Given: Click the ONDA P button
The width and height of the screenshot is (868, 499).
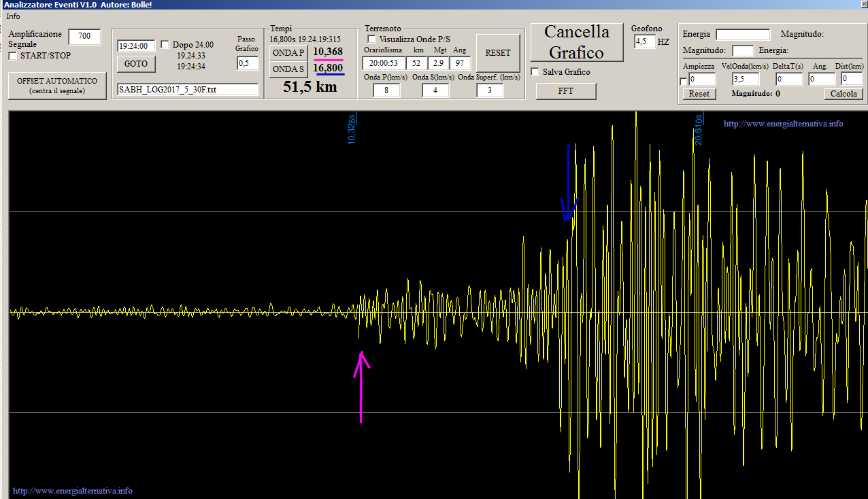Looking at the screenshot, I should point(288,53).
